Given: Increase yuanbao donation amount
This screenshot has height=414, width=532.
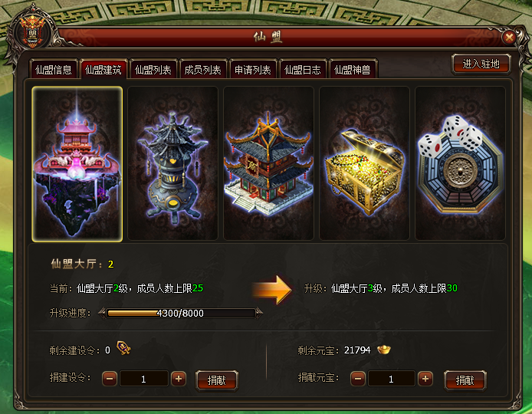Looking at the screenshot, I should tap(425, 379).
